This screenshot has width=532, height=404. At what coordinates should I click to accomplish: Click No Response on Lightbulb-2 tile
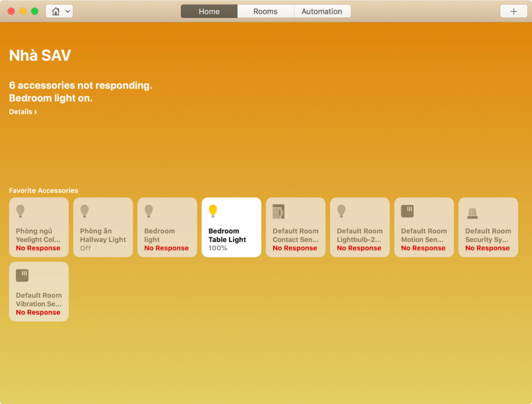coord(359,248)
